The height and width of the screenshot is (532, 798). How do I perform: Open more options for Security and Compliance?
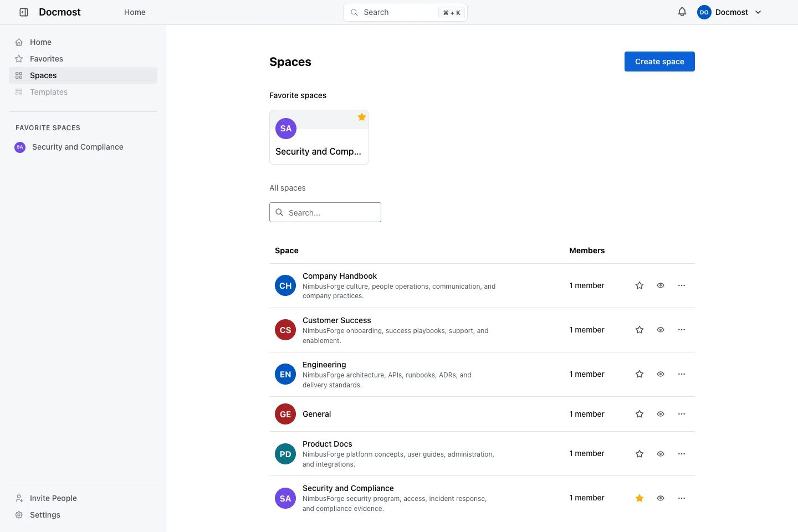(x=682, y=498)
